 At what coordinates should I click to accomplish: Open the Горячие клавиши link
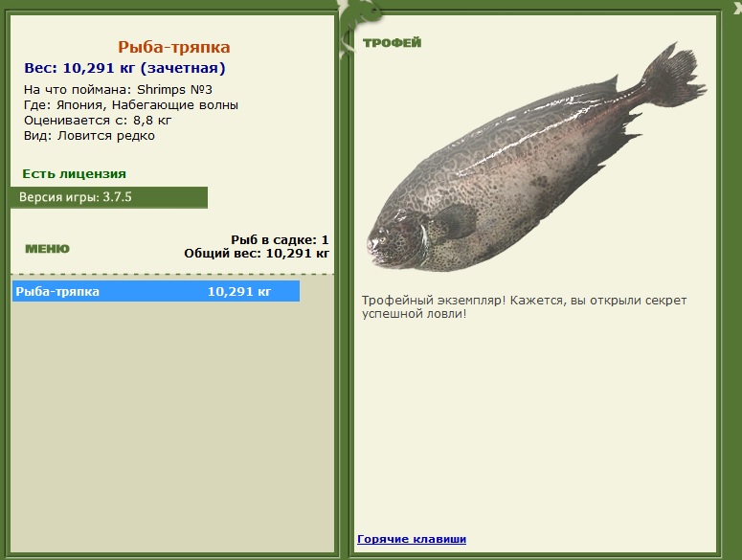pos(412,539)
